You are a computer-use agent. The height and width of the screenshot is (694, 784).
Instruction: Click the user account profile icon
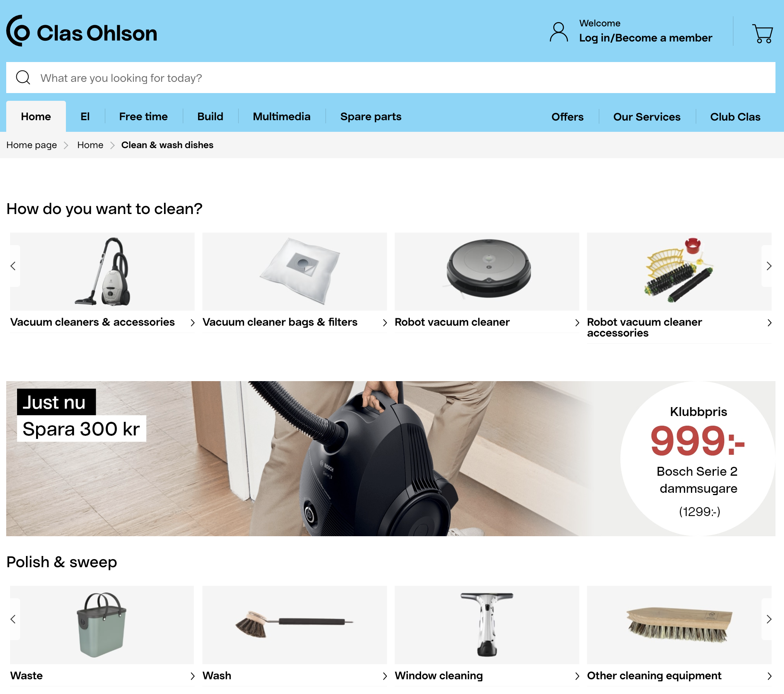(559, 32)
